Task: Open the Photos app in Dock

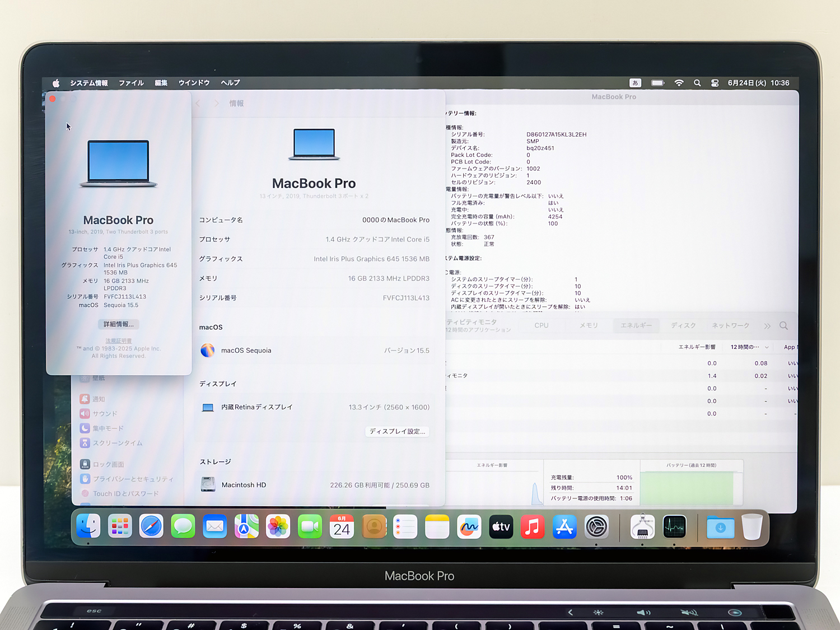Action: [x=278, y=526]
